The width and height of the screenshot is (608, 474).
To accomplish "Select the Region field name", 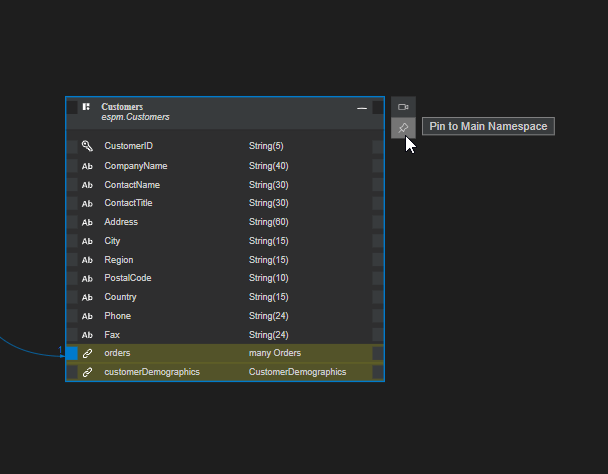I will pos(119,260).
